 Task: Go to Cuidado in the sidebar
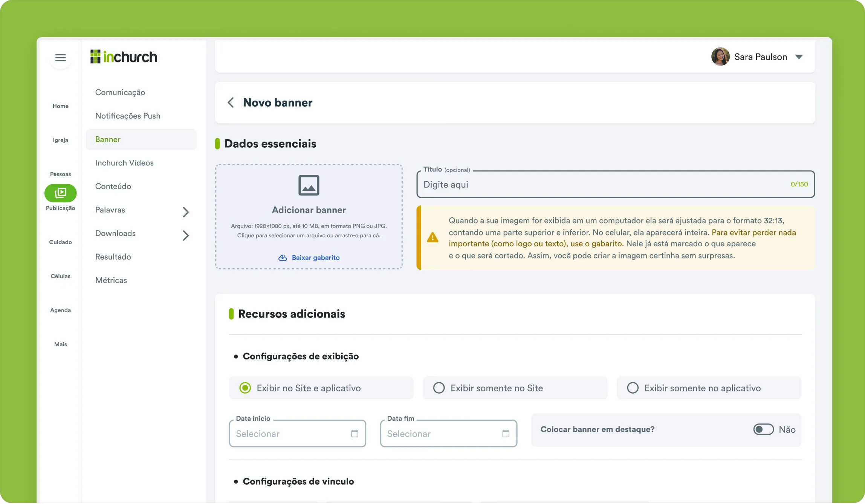tap(60, 242)
